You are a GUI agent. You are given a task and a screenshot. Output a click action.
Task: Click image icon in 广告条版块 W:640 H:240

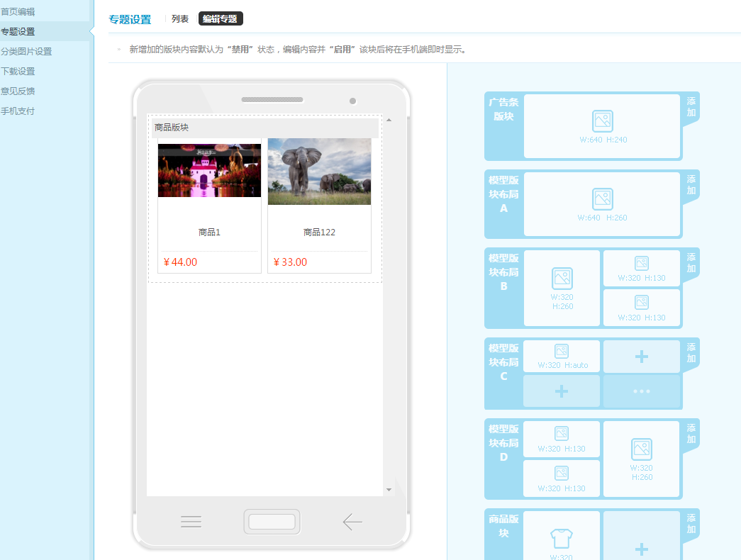pyautogui.click(x=603, y=121)
